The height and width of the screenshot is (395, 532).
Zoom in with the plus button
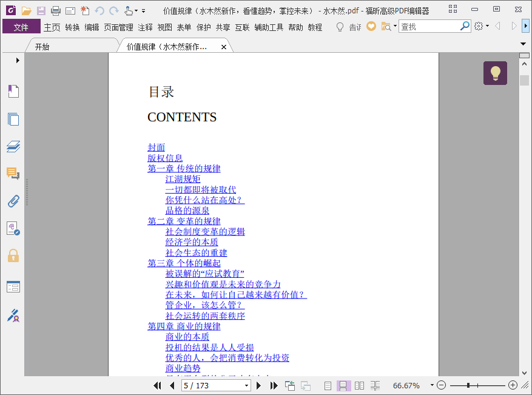tap(513, 385)
